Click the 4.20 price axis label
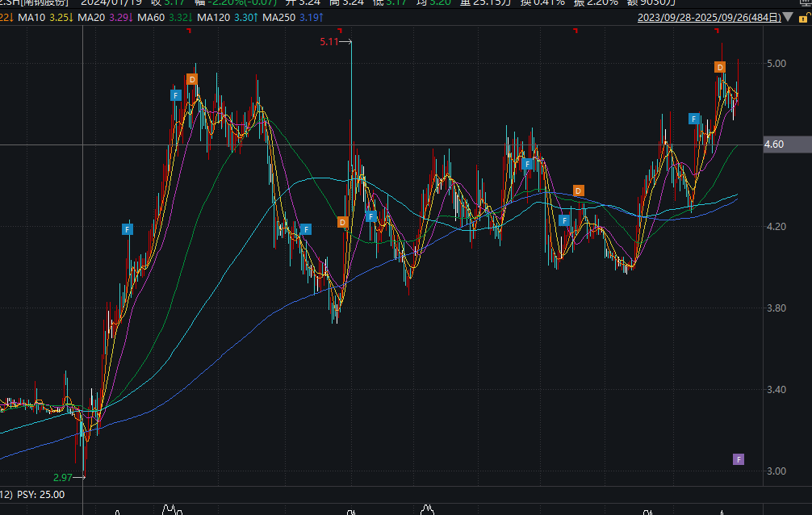This screenshot has height=515, width=812. coord(776,226)
